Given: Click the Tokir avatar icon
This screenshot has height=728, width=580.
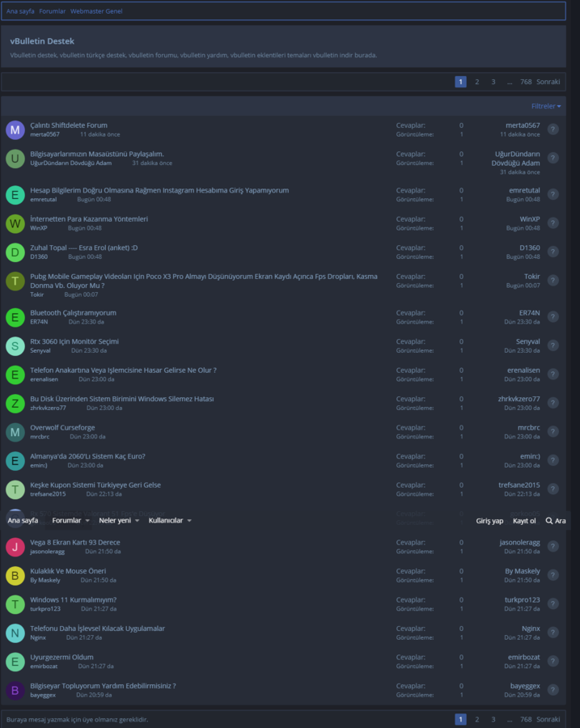Looking at the screenshot, I should (15, 281).
